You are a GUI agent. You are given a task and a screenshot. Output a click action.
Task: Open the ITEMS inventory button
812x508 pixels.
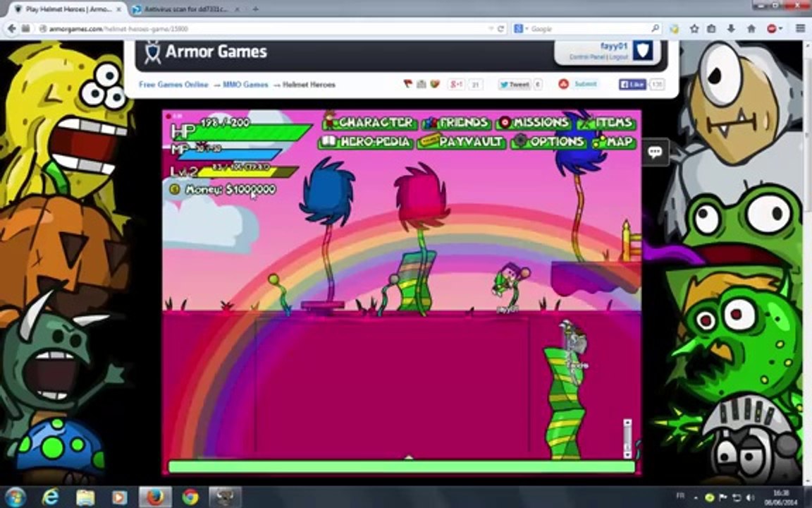[606, 123]
